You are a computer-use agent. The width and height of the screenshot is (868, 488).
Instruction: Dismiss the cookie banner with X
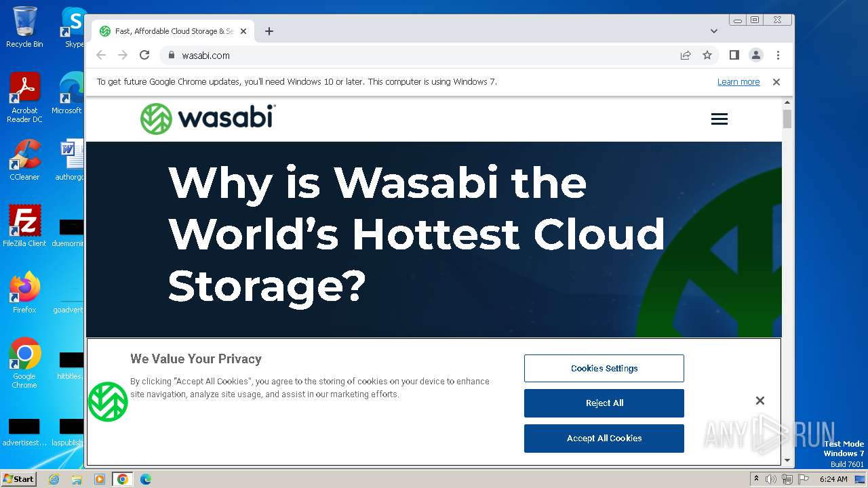coord(760,401)
